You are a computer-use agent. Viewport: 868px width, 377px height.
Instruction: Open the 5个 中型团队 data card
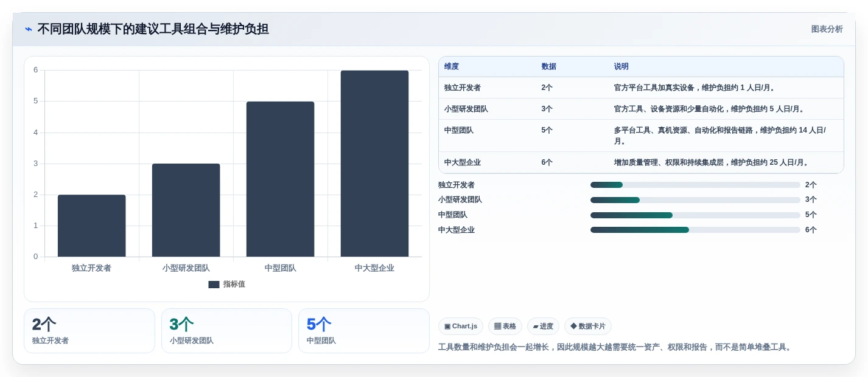pyautogui.click(x=364, y=331)
